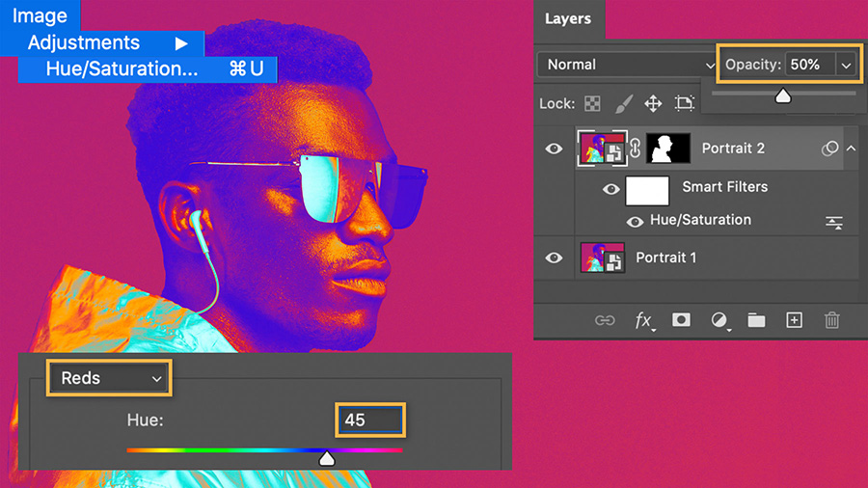The height and width of the screenshot is (488, 868).
Task: Open Hue/Saturation filter blending options icon
Action: click(833, 223)
